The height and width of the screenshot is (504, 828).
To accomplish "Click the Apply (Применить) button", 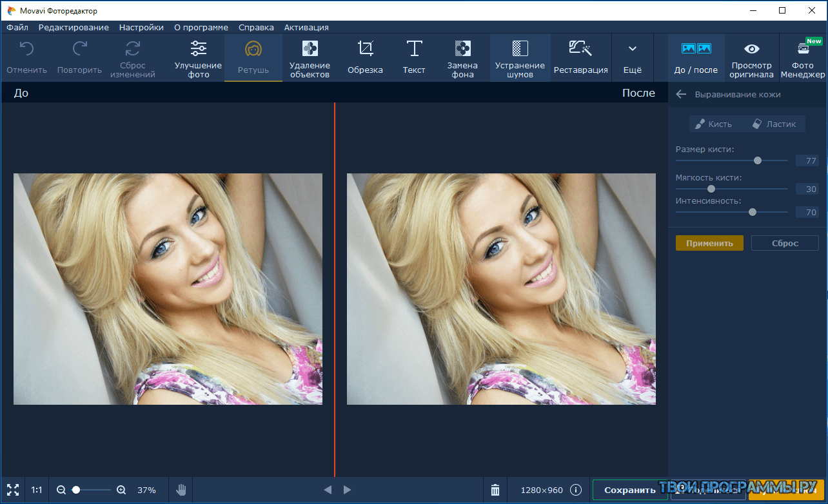I will click(x=709, y=243).
